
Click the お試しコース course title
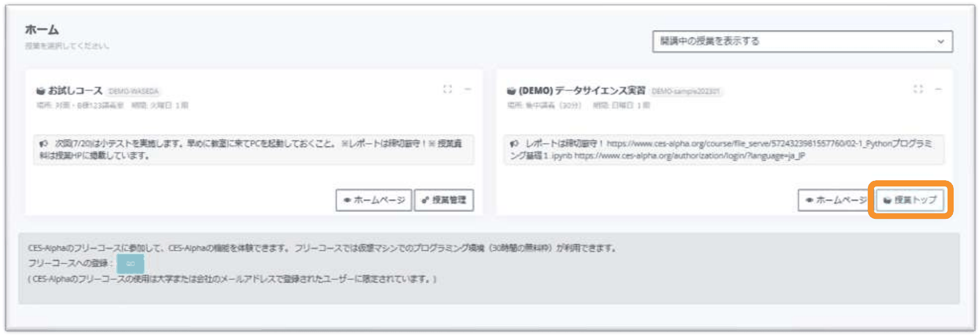75,91
